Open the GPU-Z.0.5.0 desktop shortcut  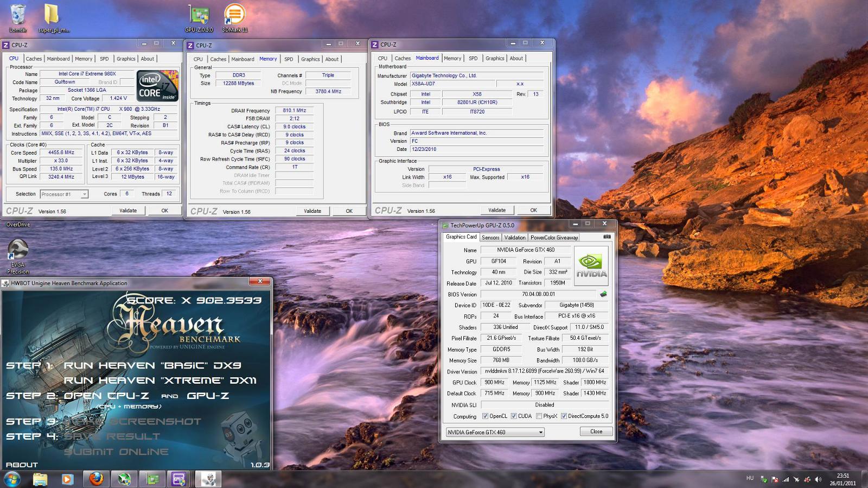tap(199, 18)
